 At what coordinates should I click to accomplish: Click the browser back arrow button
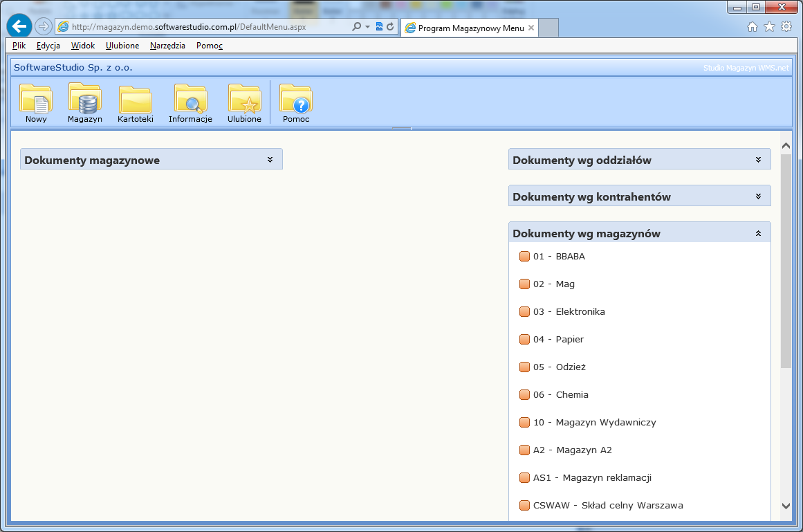coord(19,26)
